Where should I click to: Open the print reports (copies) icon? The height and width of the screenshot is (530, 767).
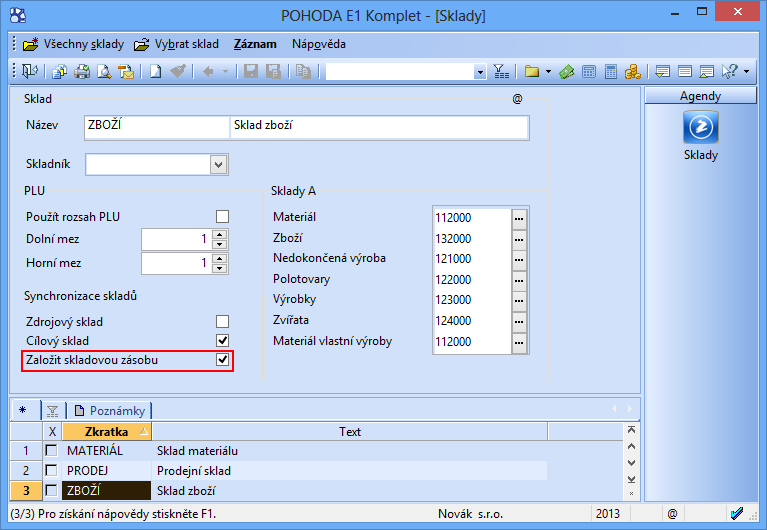pos(59,72)
